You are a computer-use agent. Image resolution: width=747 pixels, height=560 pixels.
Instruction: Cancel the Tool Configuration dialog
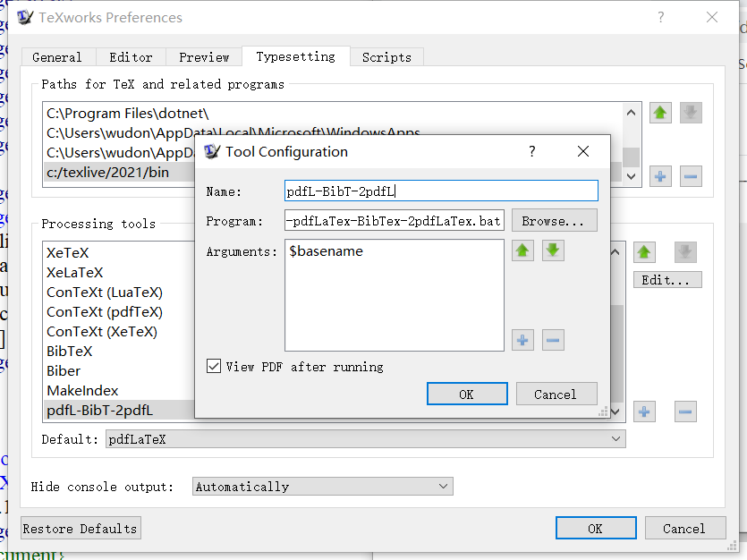pyautogui.click(x=556, y=394)
